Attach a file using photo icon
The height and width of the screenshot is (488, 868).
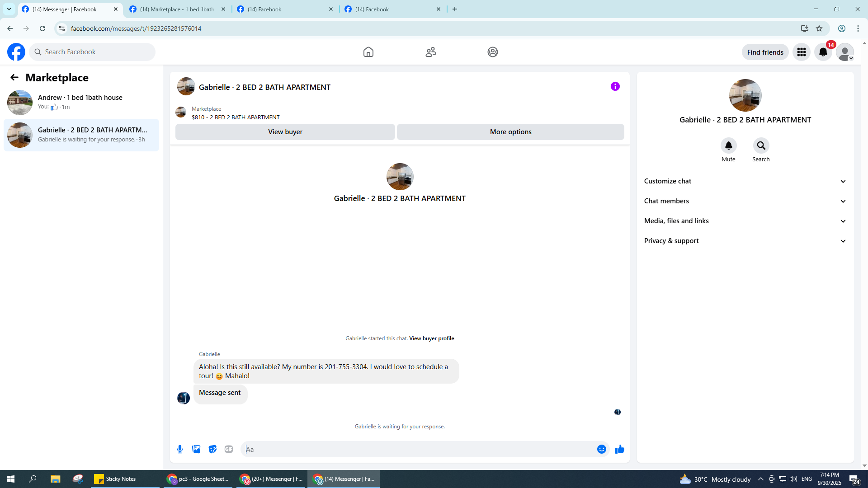point(196,449)
